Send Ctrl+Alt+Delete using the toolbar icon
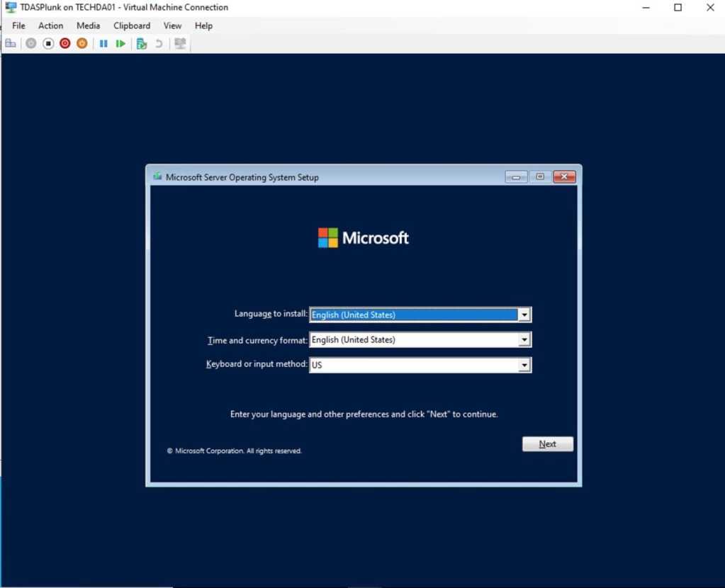 pos(11,43)
